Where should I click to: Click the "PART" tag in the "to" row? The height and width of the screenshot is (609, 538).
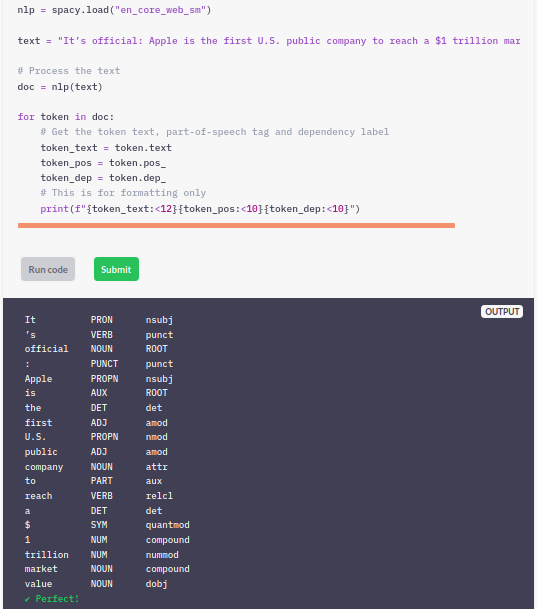point(101,481)
